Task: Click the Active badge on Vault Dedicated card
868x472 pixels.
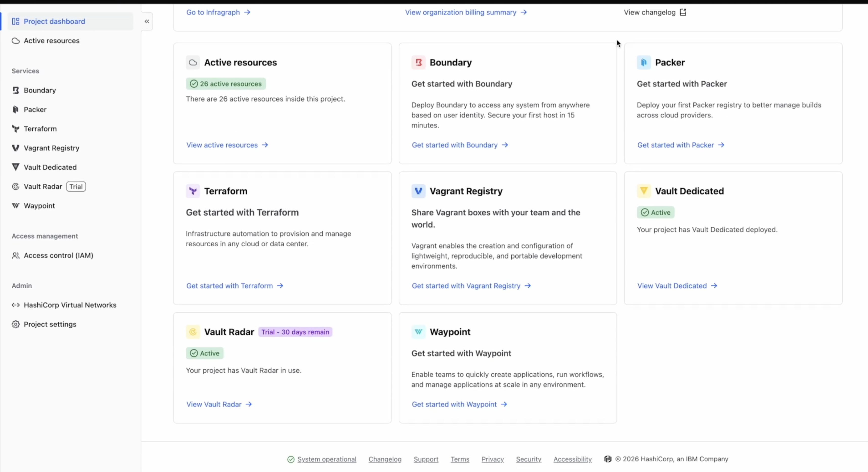Action: tap(655, 212)
